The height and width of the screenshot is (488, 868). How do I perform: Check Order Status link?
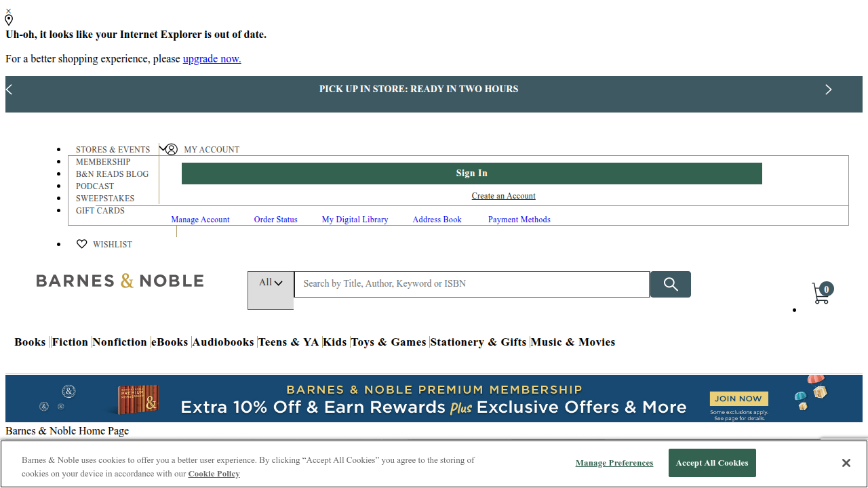pos(276,220)
